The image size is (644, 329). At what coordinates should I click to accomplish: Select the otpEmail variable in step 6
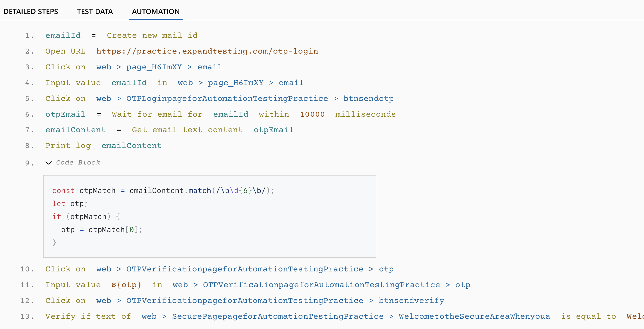pos(65,114)
